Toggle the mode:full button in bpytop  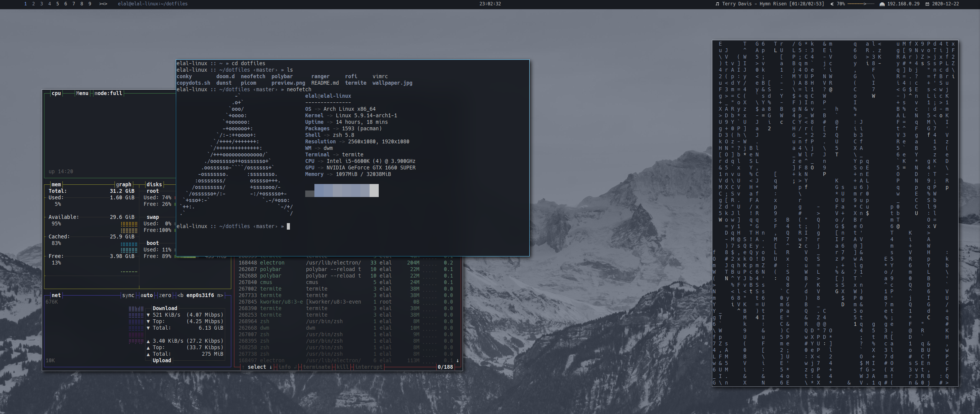108,93
